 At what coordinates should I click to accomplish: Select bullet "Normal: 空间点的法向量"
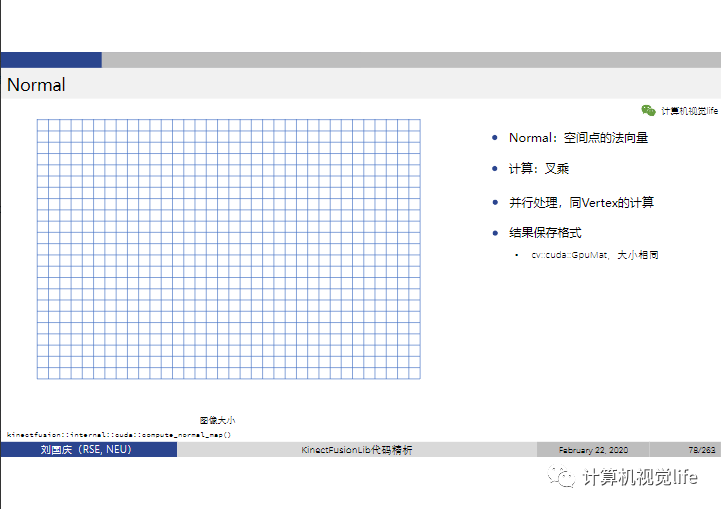point(578,137)
